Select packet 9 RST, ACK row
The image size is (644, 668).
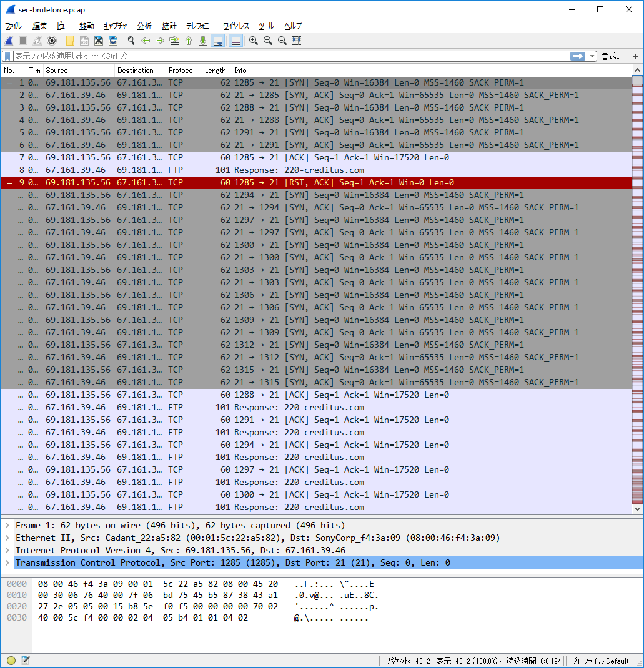pyautogui.click(x=316, y=183)
